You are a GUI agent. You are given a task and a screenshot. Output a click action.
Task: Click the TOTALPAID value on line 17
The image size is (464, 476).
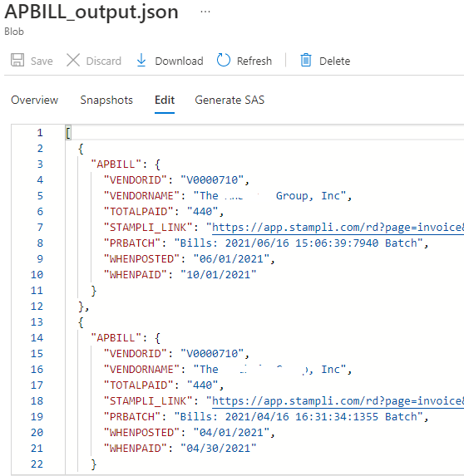[x=202, y=385]
